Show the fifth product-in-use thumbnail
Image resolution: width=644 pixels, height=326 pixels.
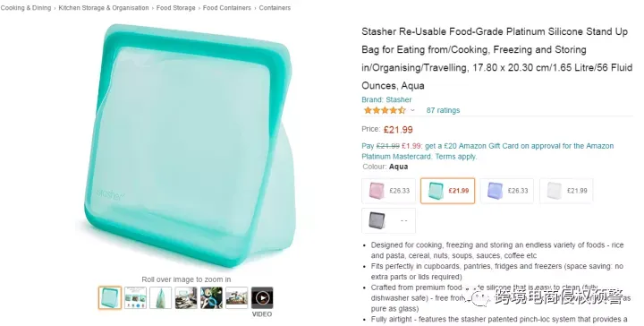[211, 297]
